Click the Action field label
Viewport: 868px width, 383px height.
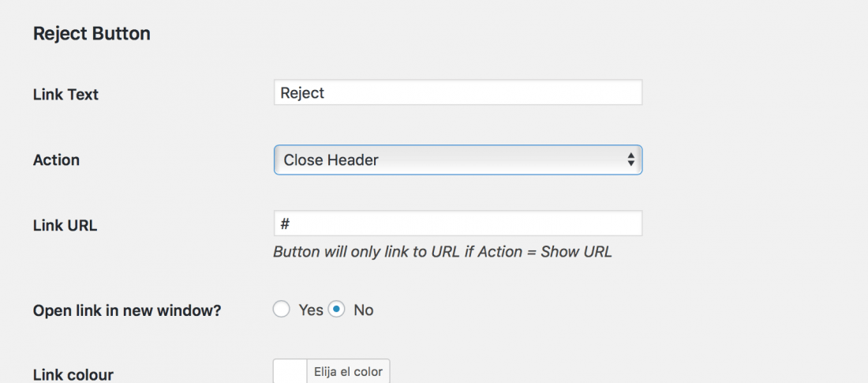pyautogui.click(x=57, y=160)
